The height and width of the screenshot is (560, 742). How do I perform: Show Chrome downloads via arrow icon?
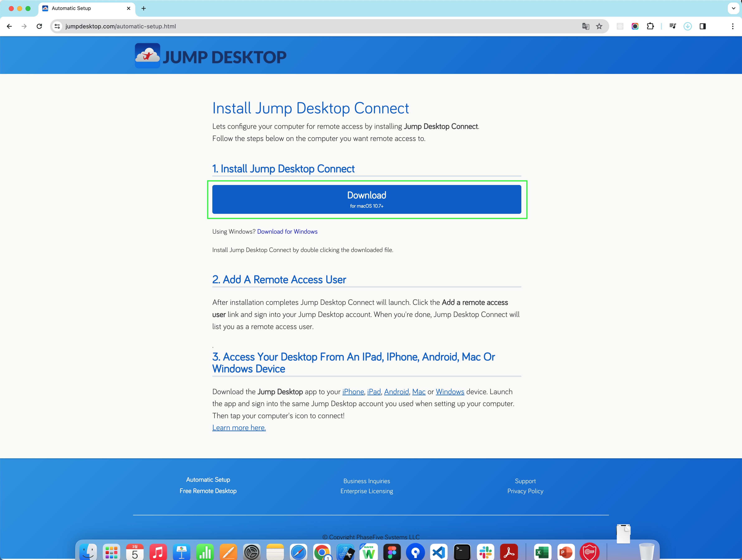point(687,26)
